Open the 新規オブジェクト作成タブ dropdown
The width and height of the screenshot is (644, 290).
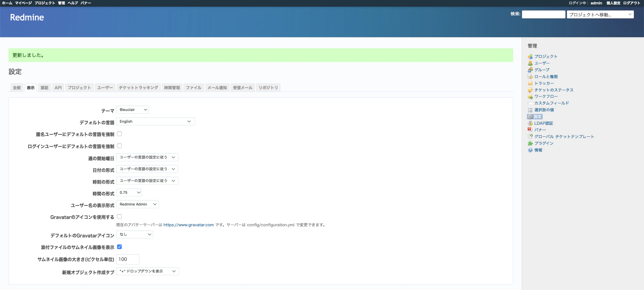click(148, 271)
